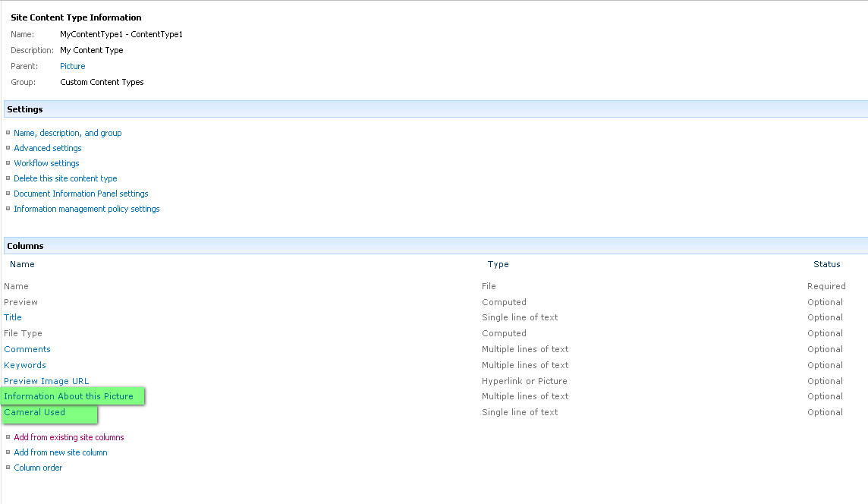Select the Name column row text
This screenshot has width=868, height=504.
point(16,286)
